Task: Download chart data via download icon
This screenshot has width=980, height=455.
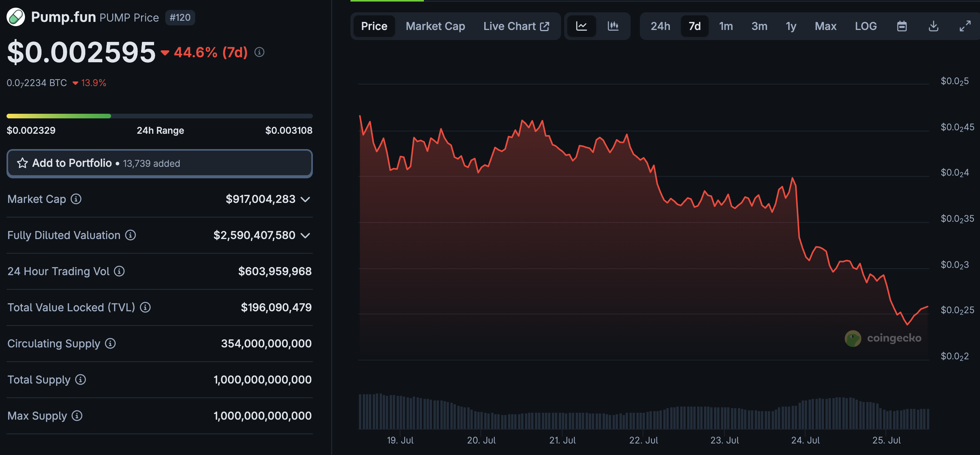Action: click(x=933, y=26)
